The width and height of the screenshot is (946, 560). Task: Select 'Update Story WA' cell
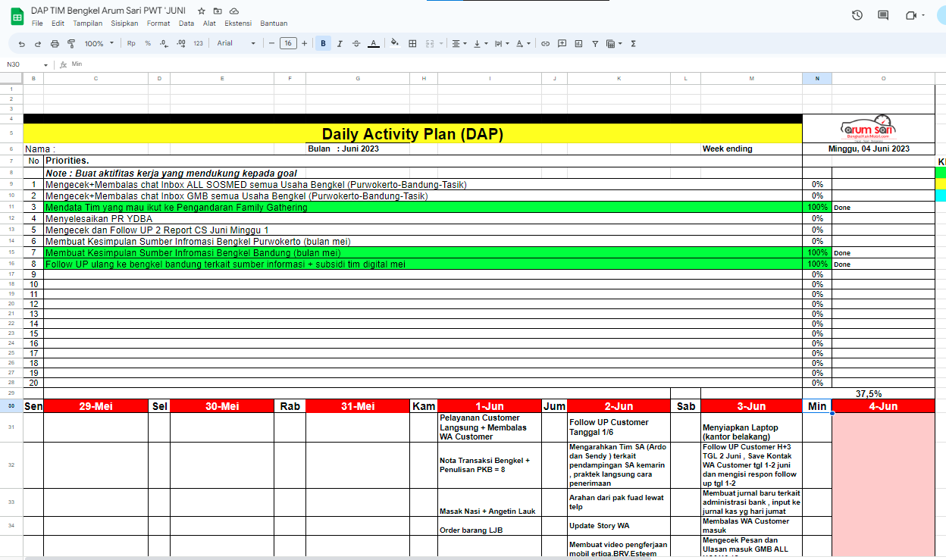click(x=619, y=526)
